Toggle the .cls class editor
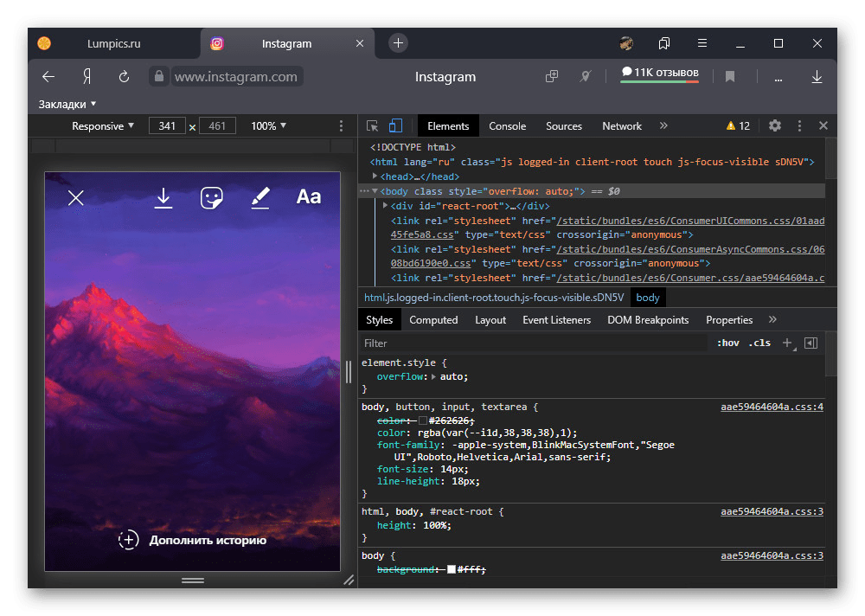865x616 pixels. coord(759,343)
